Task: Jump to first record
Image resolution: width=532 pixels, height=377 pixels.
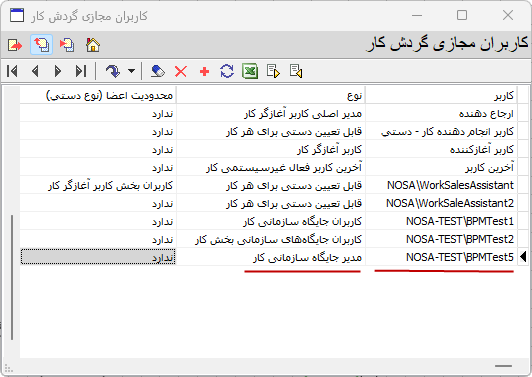Action: 12,71
